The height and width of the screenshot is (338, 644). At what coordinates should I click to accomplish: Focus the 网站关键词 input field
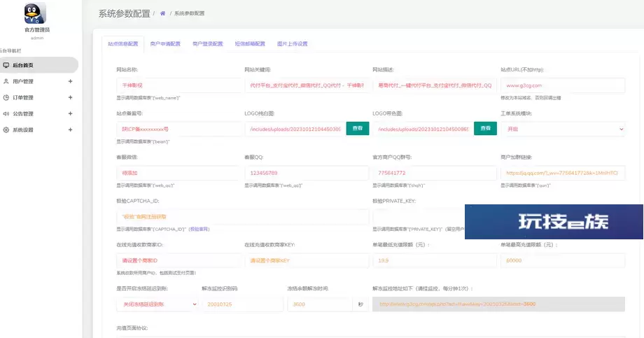click(307, 85)
